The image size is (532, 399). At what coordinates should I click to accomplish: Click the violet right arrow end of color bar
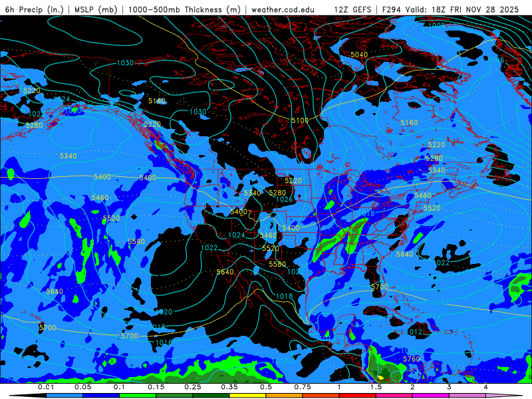pyautogui.click(x=504, y=396)
